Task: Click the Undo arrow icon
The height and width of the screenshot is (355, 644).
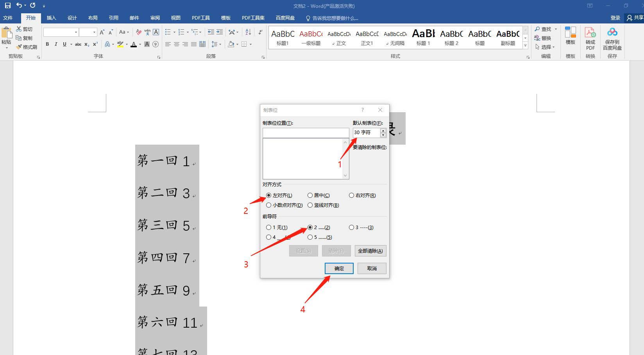Action: tap(19, 5)
